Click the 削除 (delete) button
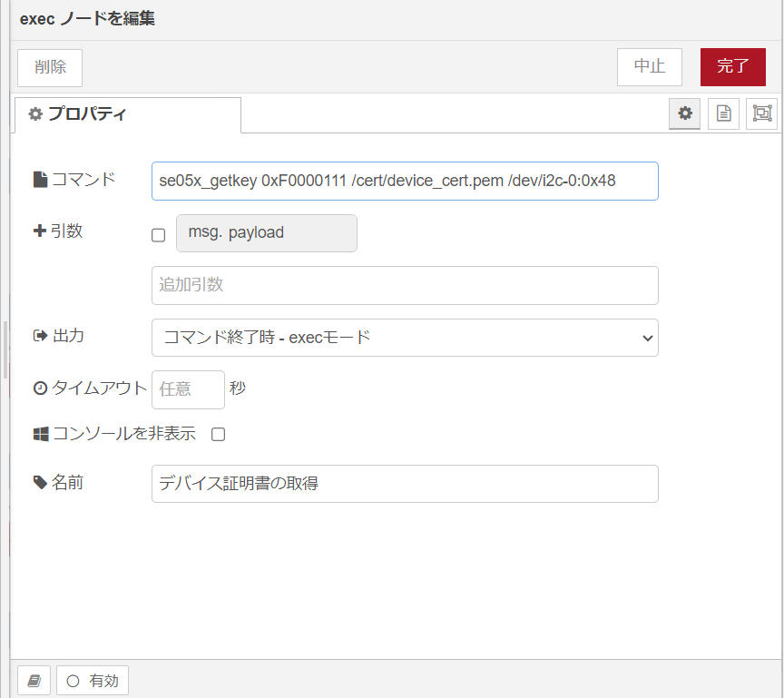784x698 pixels. point(50,67)
